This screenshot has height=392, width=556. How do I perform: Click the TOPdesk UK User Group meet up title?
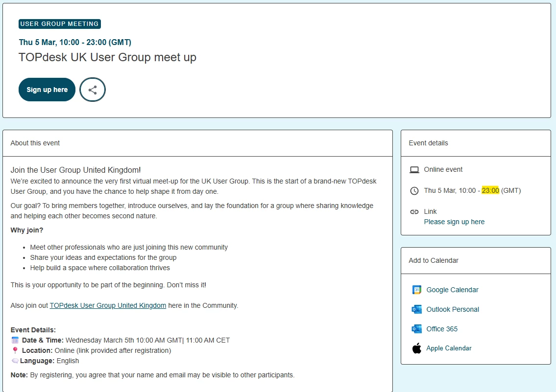107,57
